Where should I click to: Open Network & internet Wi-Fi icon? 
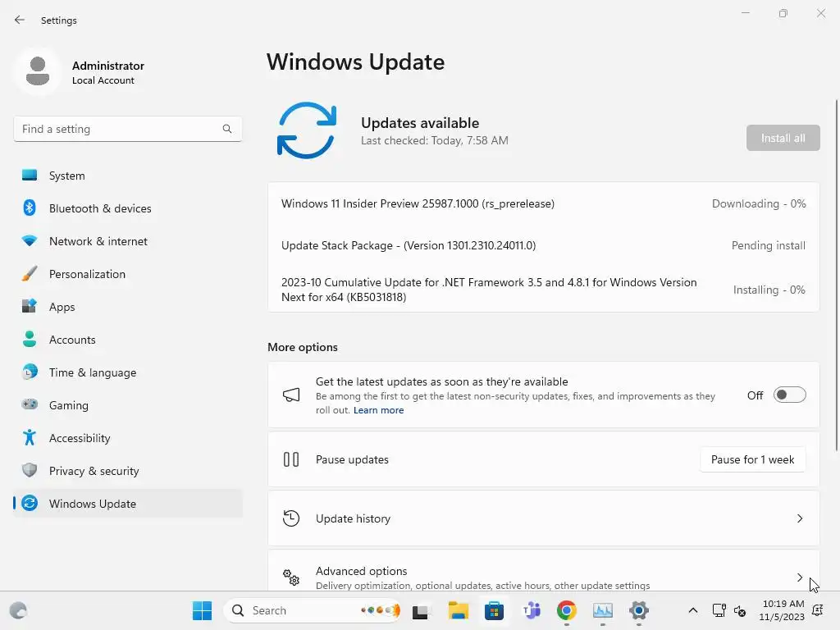(30, 240)
